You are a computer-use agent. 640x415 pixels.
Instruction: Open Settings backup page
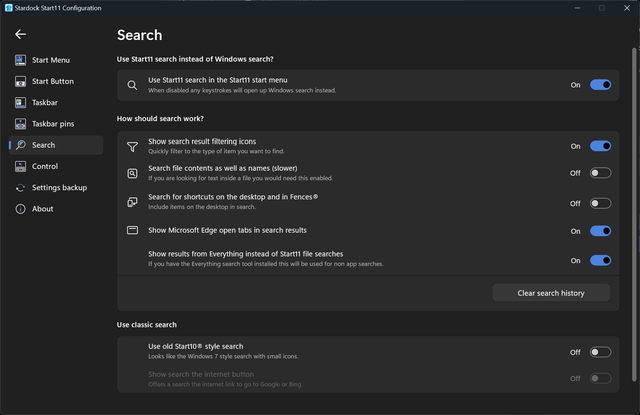(56, 188)
